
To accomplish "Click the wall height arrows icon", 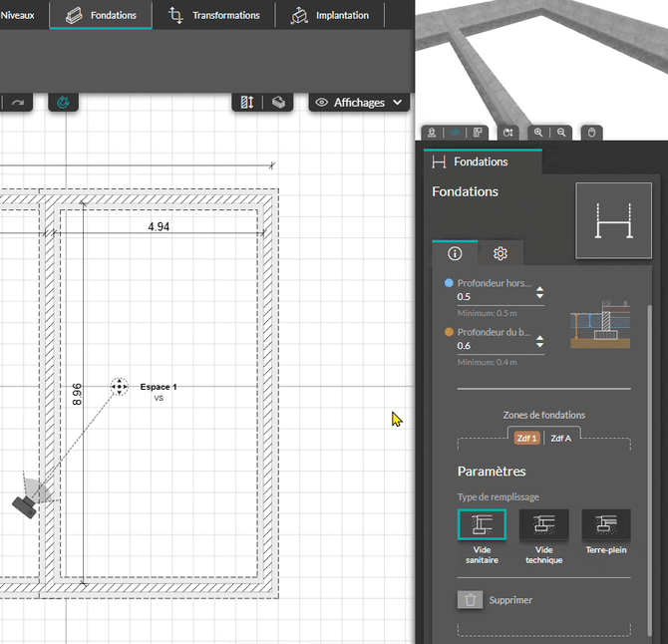I will pyautogui.click(x=247, y=103).
